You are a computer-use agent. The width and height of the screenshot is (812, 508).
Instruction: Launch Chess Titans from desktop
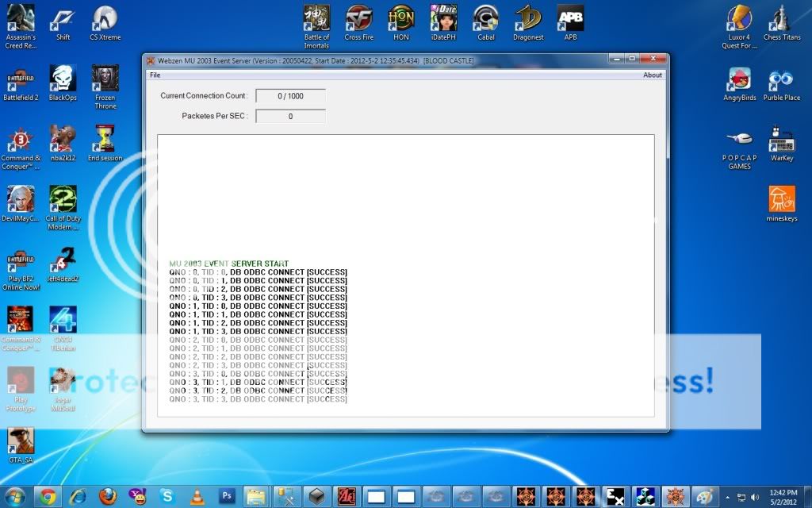pos(782,19)
